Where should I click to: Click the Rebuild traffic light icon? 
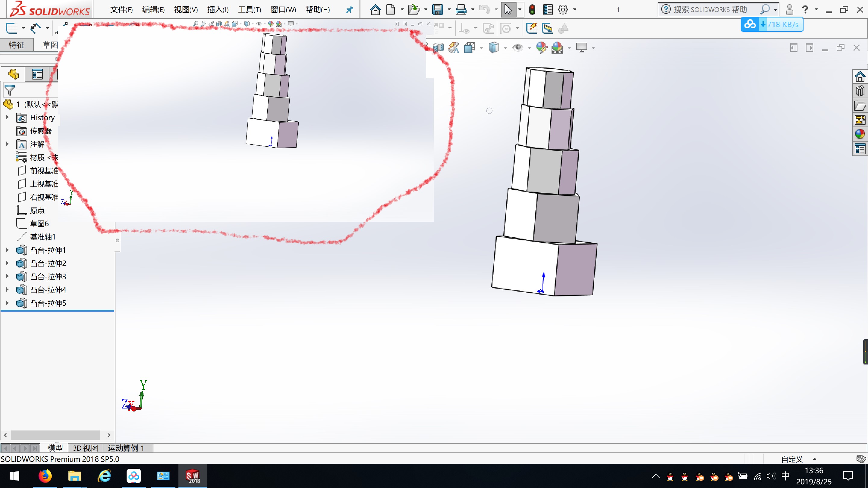pos(532,10)
